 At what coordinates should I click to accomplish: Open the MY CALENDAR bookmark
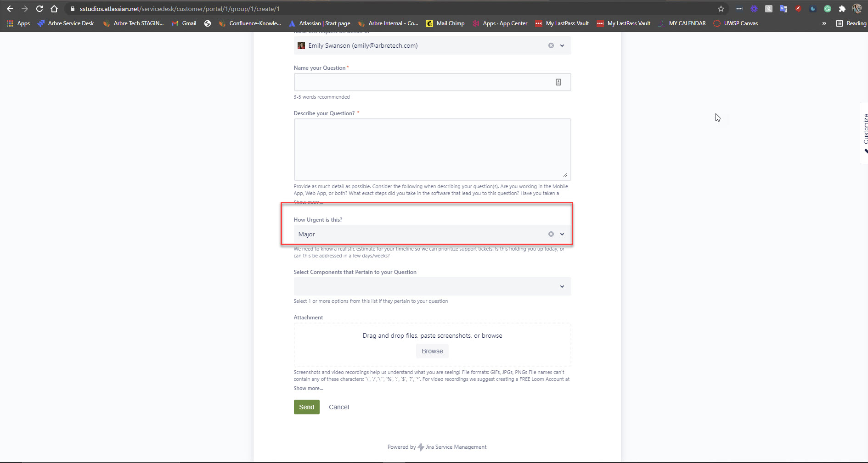click(682, 23)
